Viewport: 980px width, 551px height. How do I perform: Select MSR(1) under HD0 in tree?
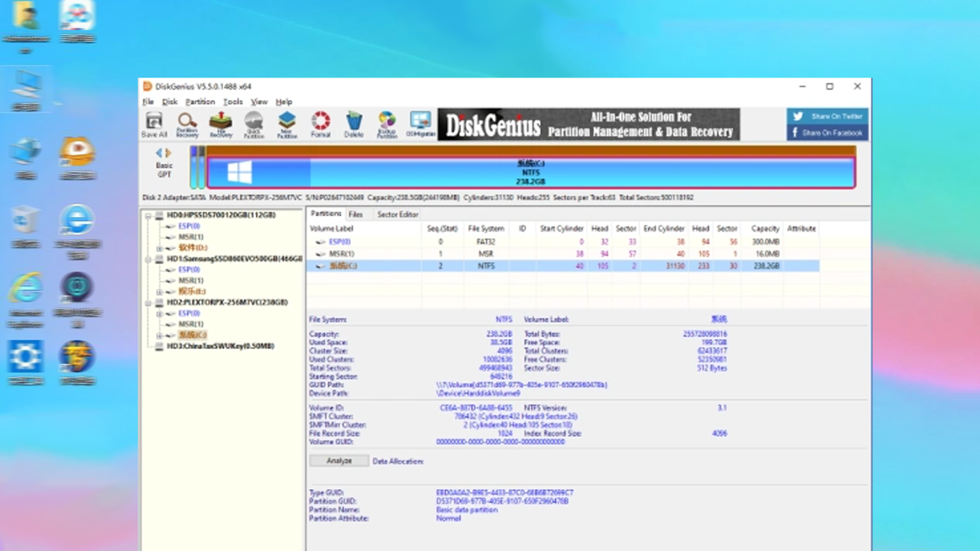(191, 237)
